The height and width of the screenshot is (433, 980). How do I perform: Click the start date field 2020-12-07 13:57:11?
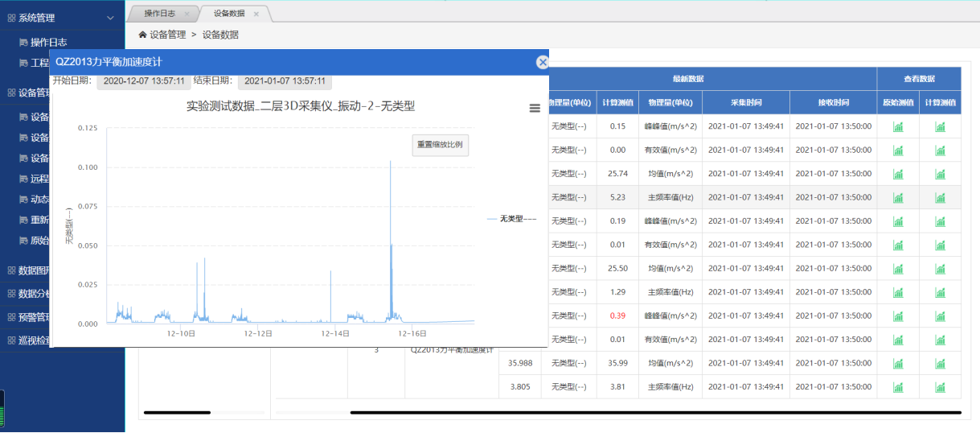(145, 81)
